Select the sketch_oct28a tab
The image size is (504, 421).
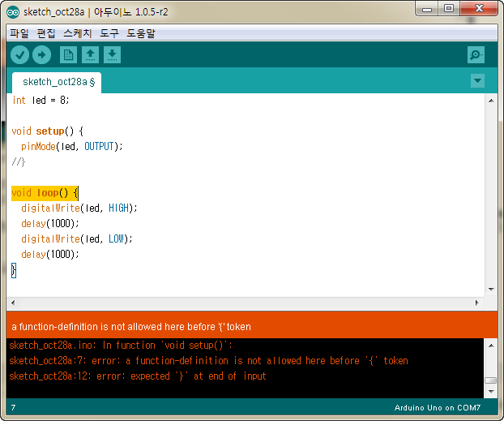pyautogui.click(x=57, y=83)
